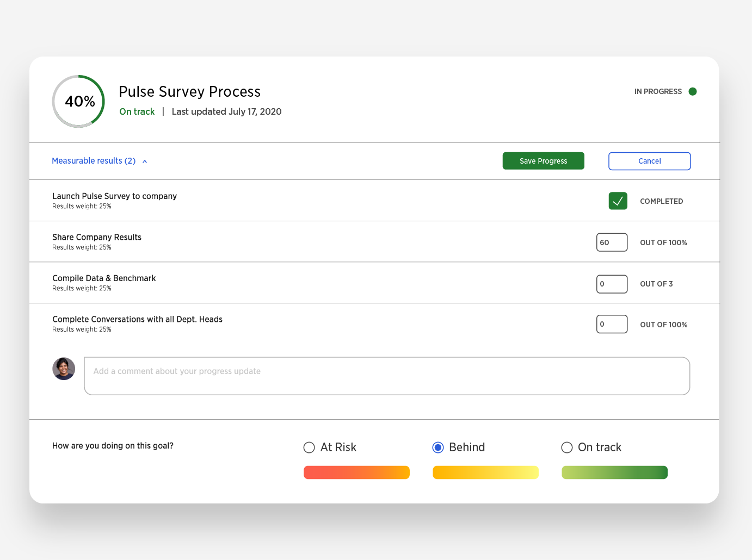Click Complete Conversations with all Dept. Heads title

pos(137,319)
